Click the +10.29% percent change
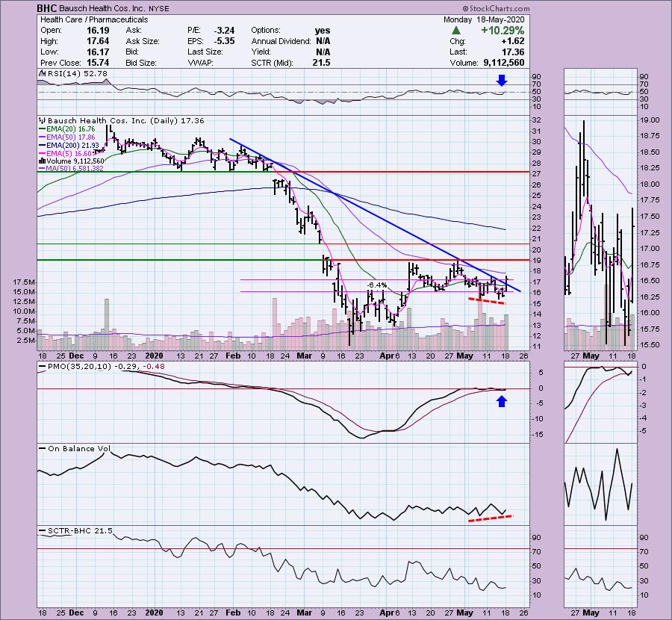This screenshot has height=620, width=672. coord(503,31)
